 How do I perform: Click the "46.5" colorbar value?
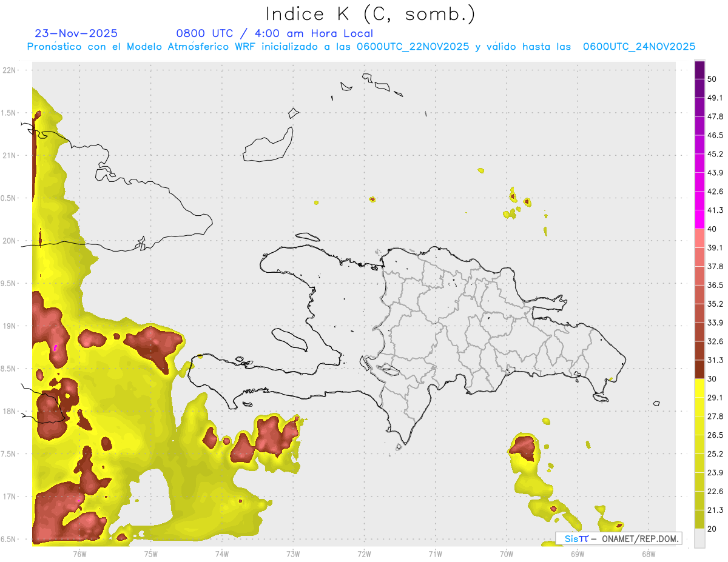coord(715,135)
